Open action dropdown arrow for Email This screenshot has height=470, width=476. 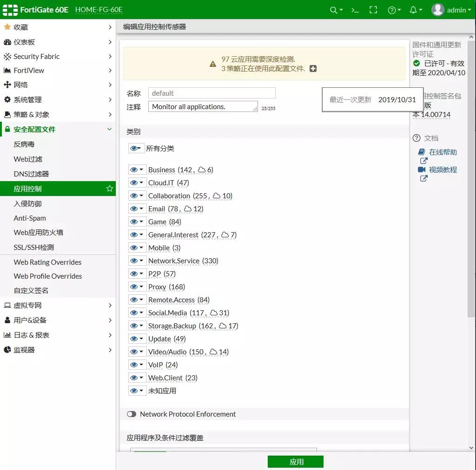click(x=141, y=209)
